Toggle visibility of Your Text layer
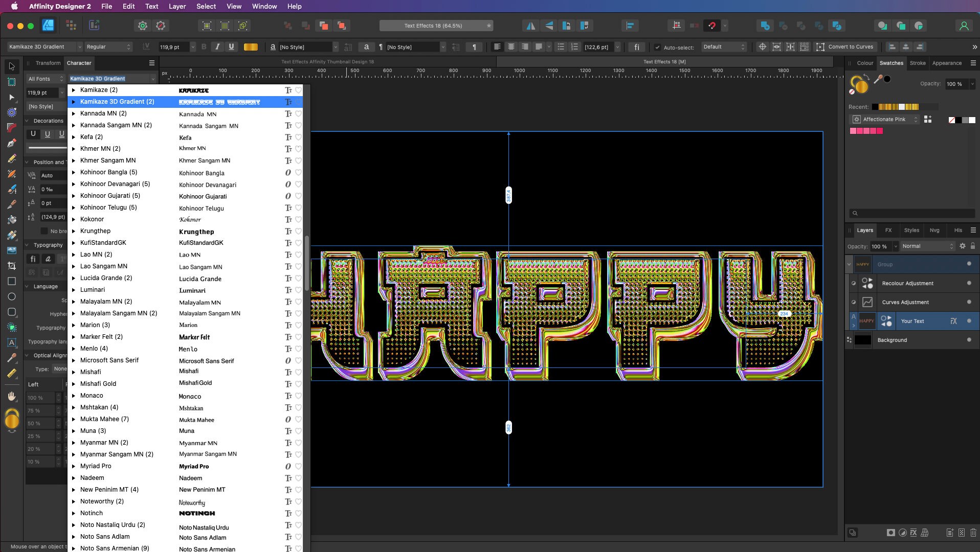This screenshot has height=552, width=980. [969, 320]
